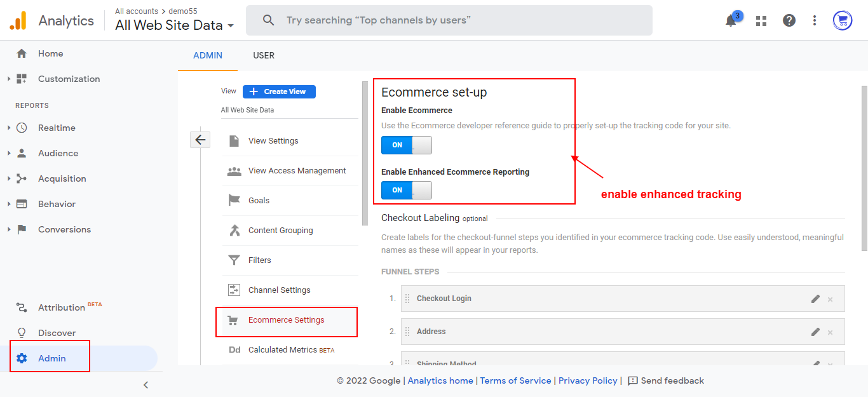Image resolution: width=868 pixels, height=397 pixels.
Task: Select Goals in the view settings list
Action: [x=259, y=199]
